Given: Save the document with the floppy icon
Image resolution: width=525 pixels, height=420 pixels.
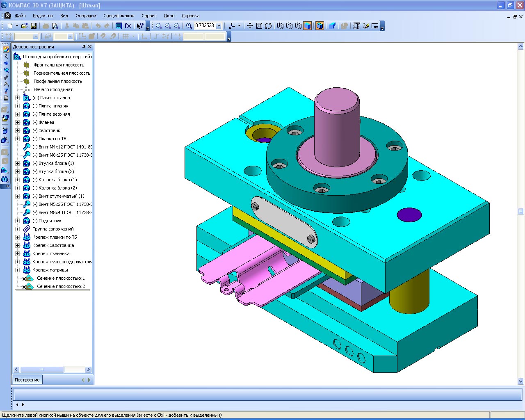Looking at the screenshot, I should [x=34, y=26].
